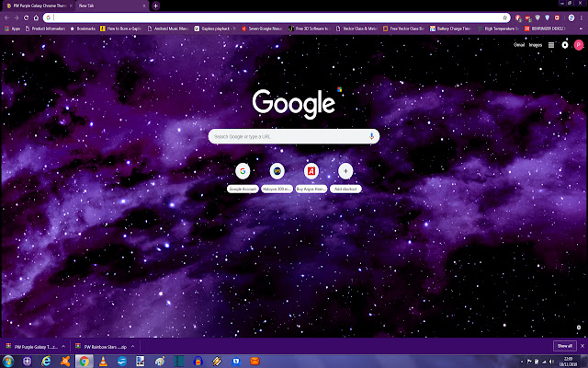Open the customize page gear icon
Viewport: 588px width, 368px height.
tap(579, 328)
